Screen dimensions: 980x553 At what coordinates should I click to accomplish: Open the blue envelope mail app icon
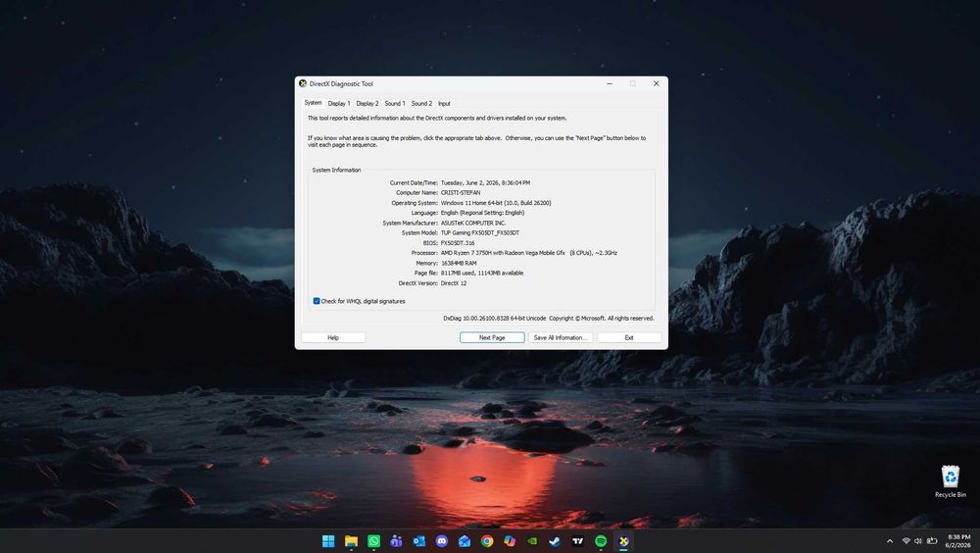pos(465,541)
